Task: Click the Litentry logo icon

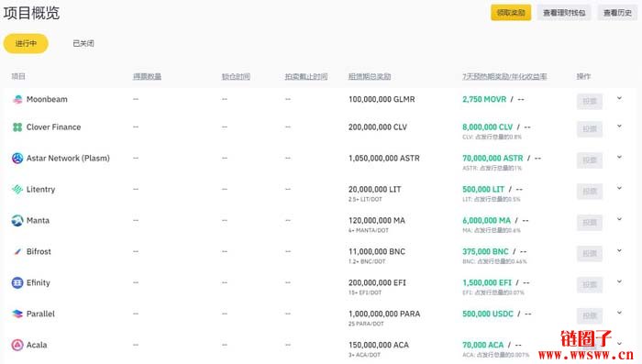Action: coord(17,190)
